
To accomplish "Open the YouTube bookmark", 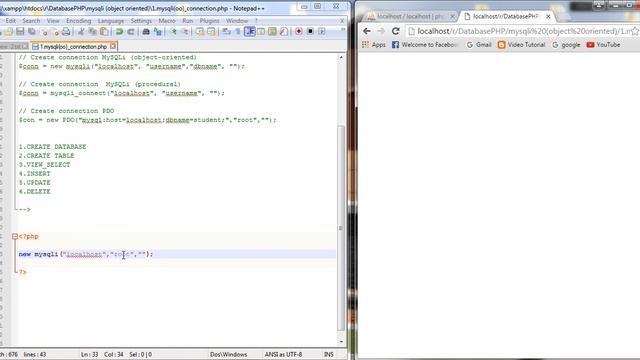I will tap(603, 44).
